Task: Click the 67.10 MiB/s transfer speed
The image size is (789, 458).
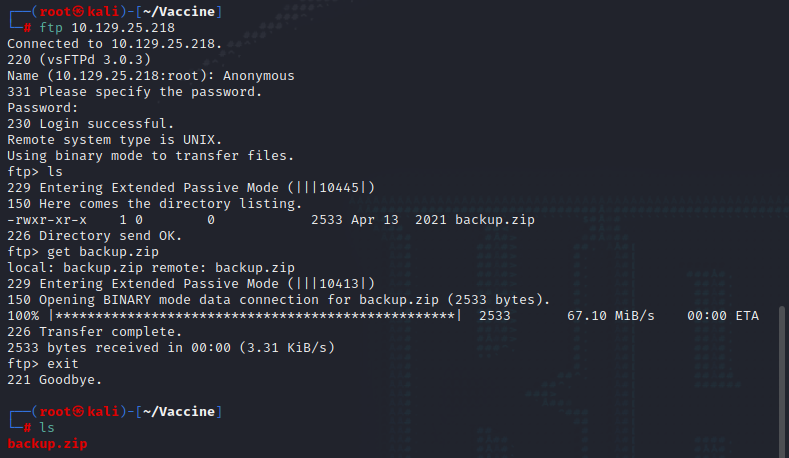Action: (611, 316)
